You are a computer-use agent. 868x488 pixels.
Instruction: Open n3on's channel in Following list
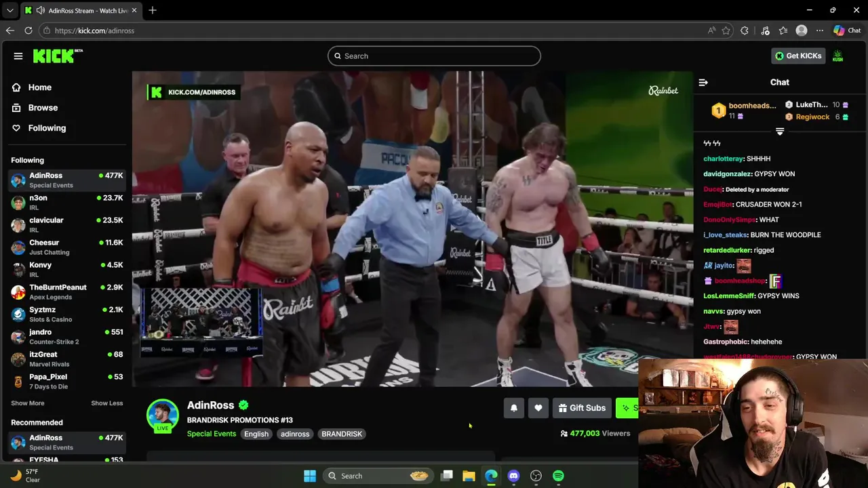pos(66,202)
